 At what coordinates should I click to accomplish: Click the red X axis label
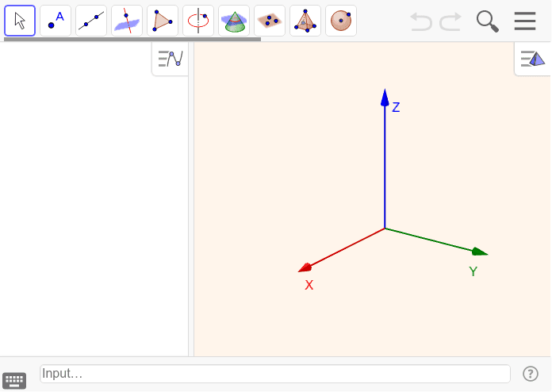[x=309, y=285]
